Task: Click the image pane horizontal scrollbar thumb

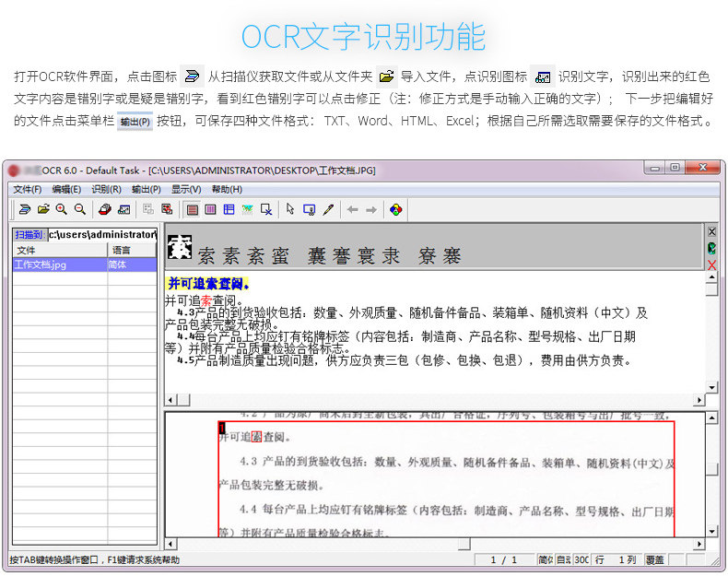Action: 464,544
